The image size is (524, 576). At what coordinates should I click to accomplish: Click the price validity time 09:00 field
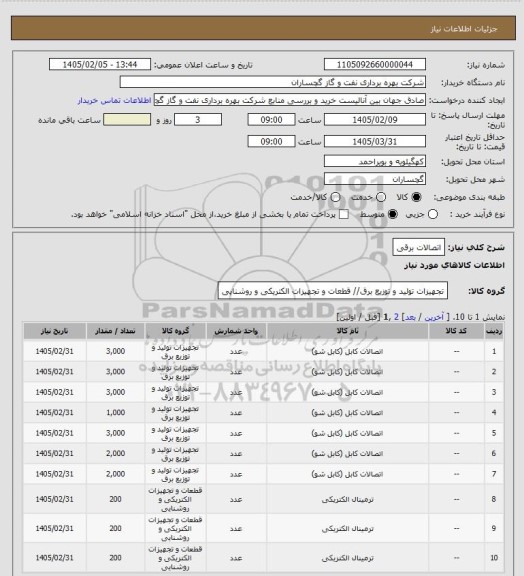272,141
